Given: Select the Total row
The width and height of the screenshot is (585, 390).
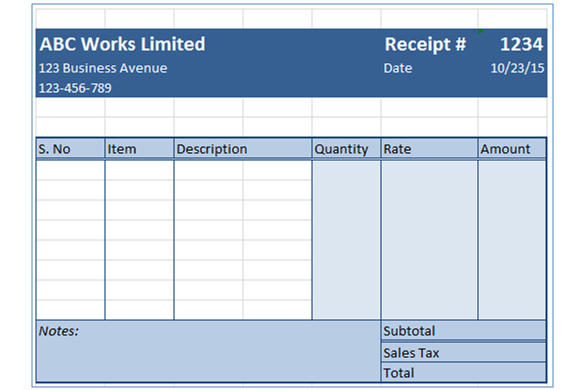Looking at the screenshot, I should (464, 372).
